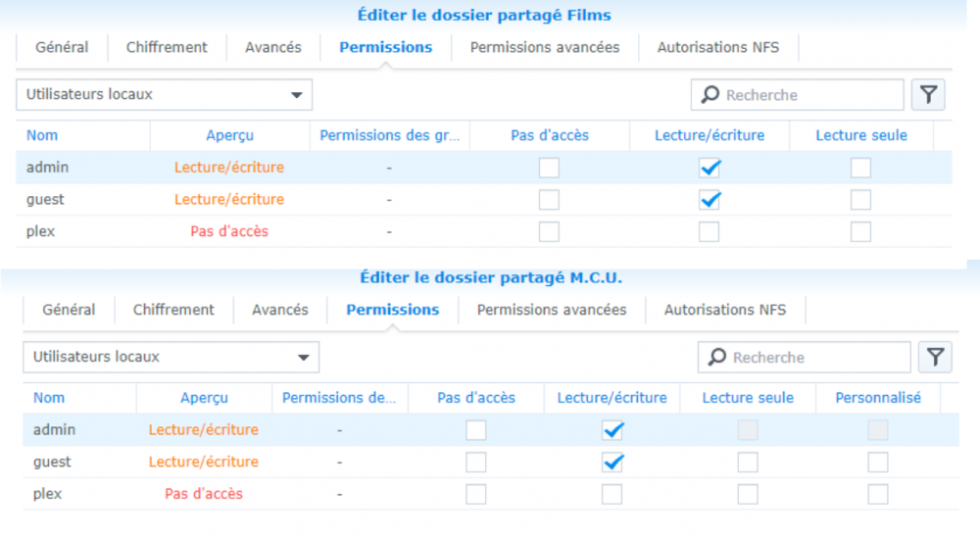
Task: Select the plex user row in M.C.U. dialog
Action: click(x=47, y=494)
